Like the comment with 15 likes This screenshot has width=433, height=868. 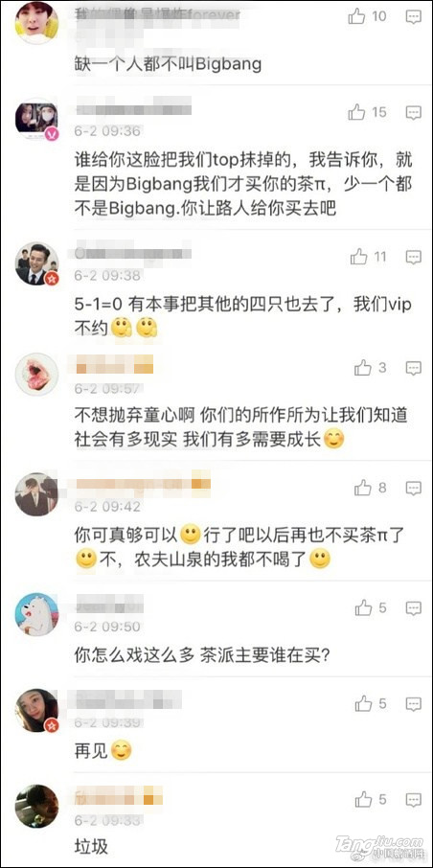(356, 113)
